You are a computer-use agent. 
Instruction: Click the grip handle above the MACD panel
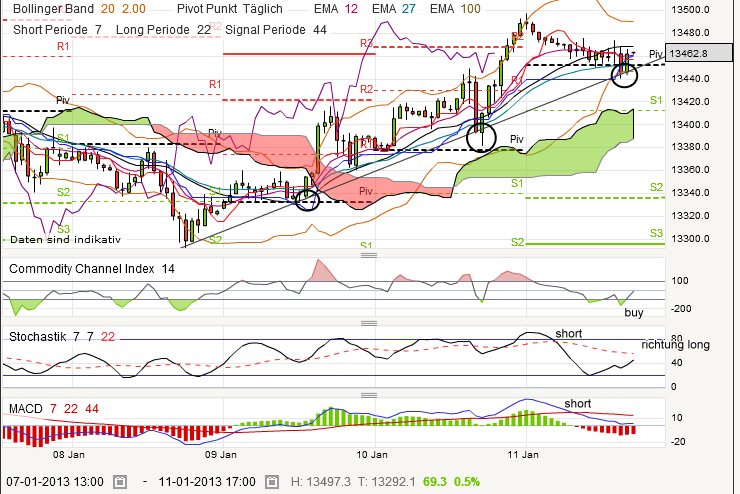[x=369, y=395]
